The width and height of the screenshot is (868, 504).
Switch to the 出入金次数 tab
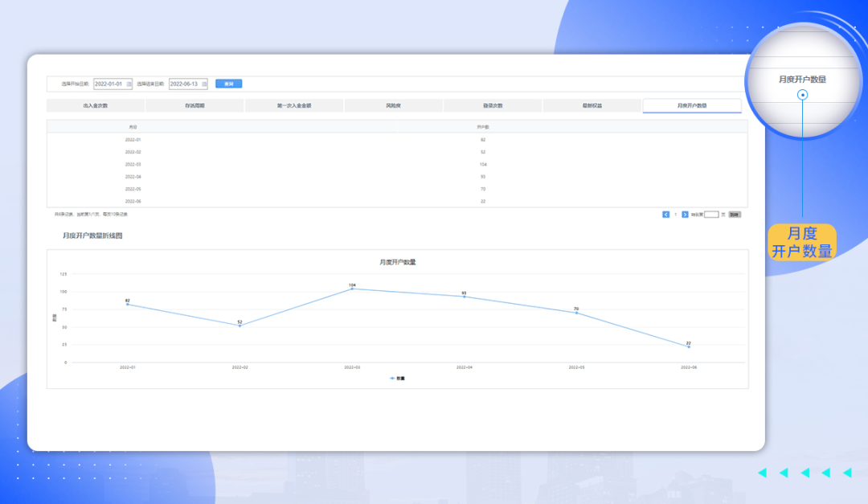click(96, 106)
